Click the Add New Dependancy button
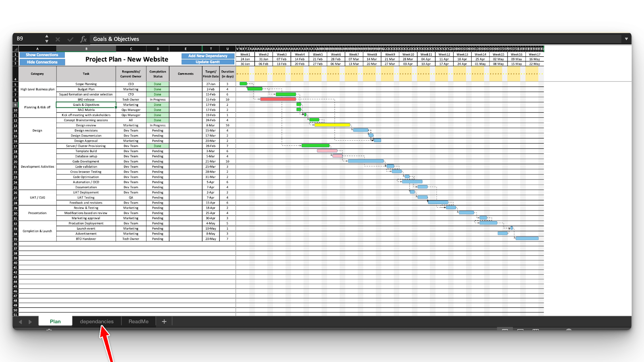The image size is (644, 362). 208,56
